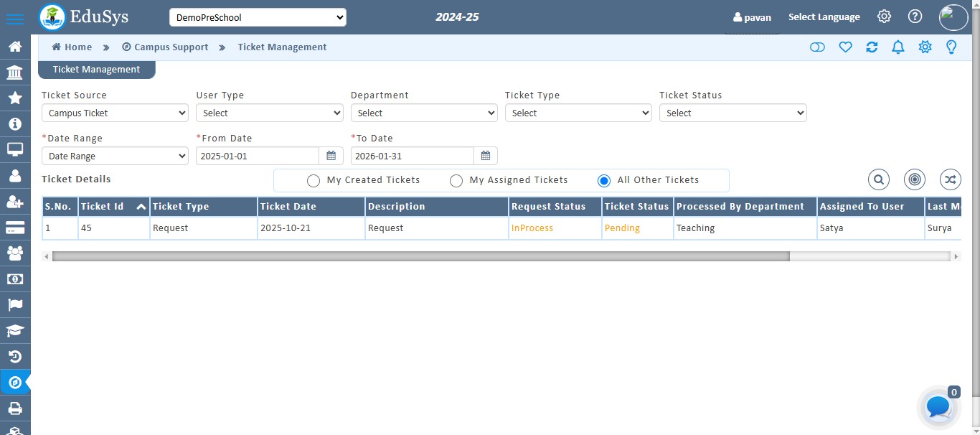
Task: Select the Home icon in the left sidebar
Action: 15,47
